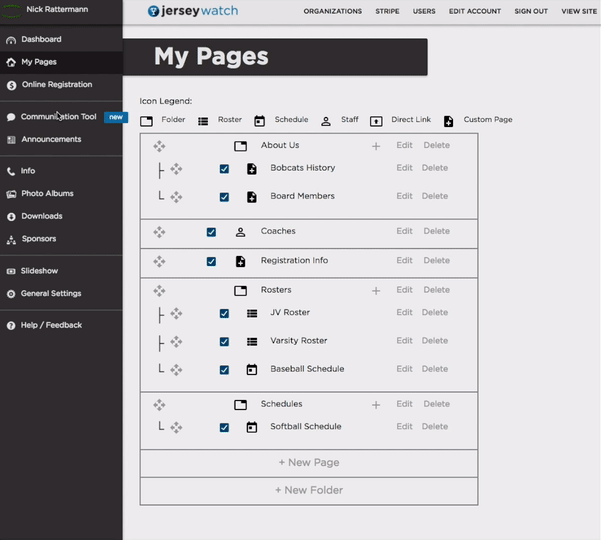The width and height of the screenshot is (601, 540).
Task: Click the jerseywatch logo
Action: coord(193,11)
